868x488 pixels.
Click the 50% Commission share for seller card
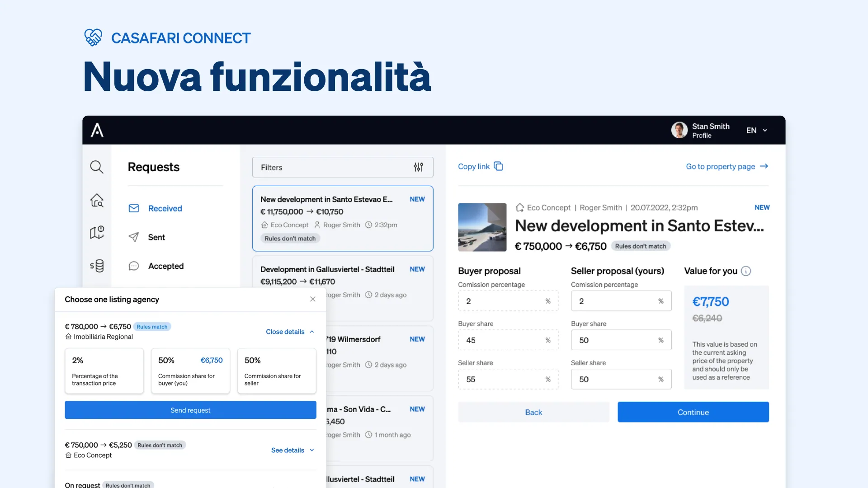(277, 371)
